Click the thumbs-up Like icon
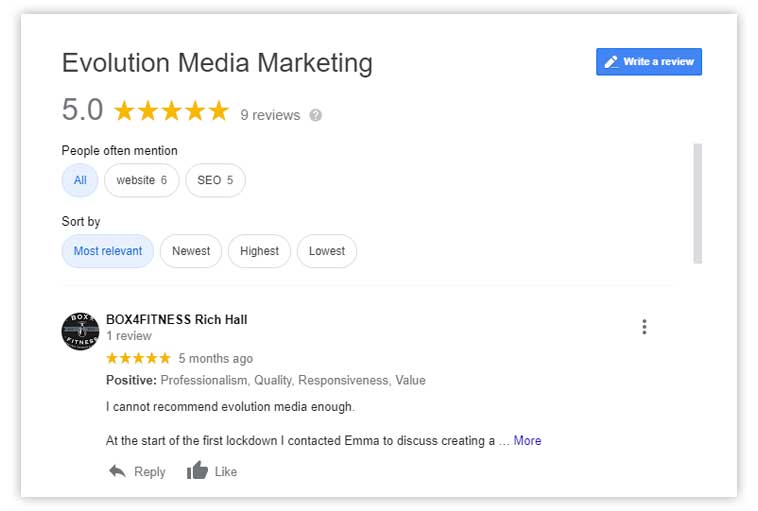 coord(197,470)
